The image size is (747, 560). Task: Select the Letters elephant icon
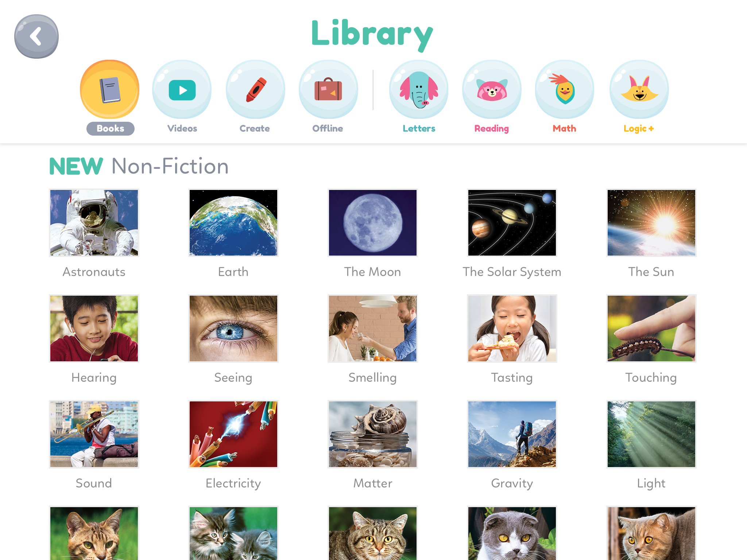click(419, 90)
